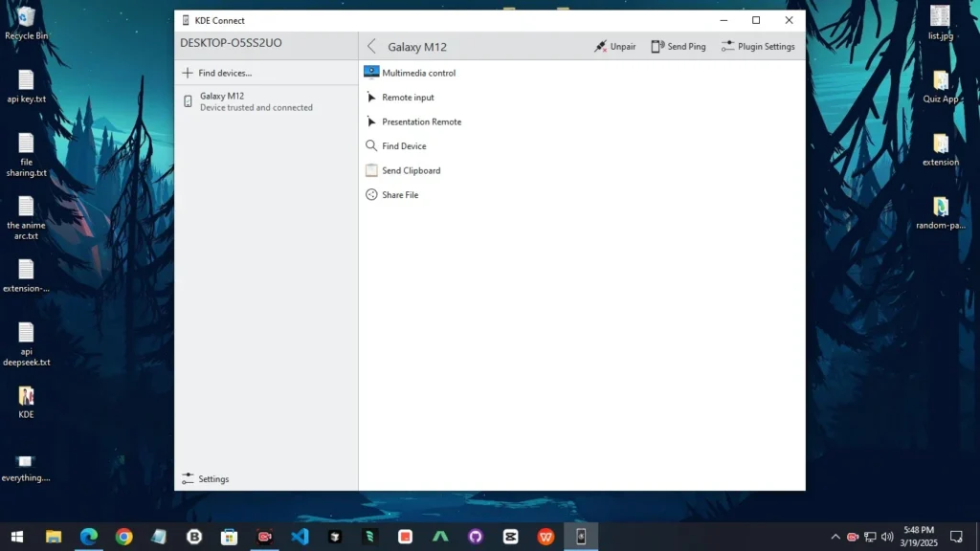Select the KDE desktop shortcut

tap(26, 402)
